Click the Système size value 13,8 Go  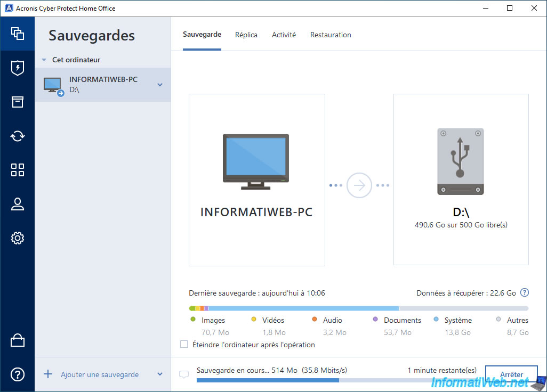tap(457, 332)
